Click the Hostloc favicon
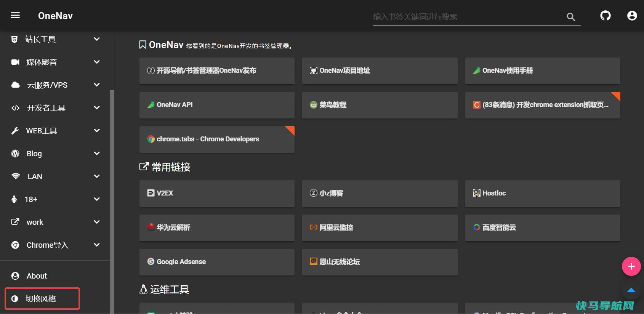 tap(477, 193)
